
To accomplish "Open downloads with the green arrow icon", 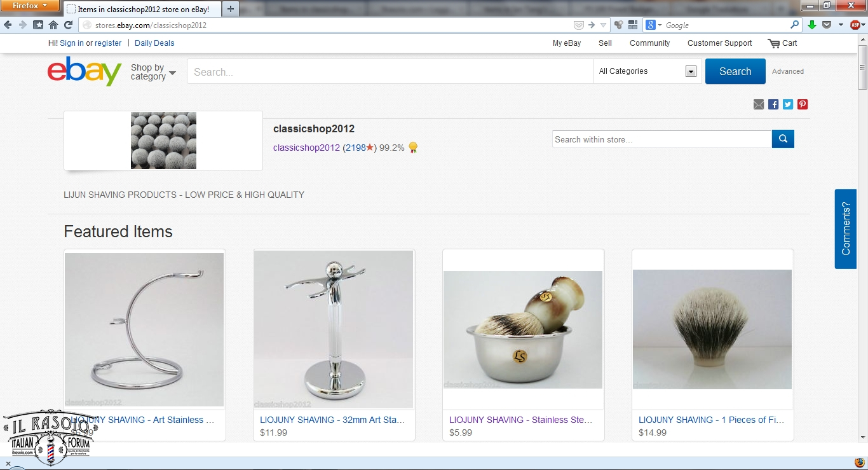I will coord(812,25).
